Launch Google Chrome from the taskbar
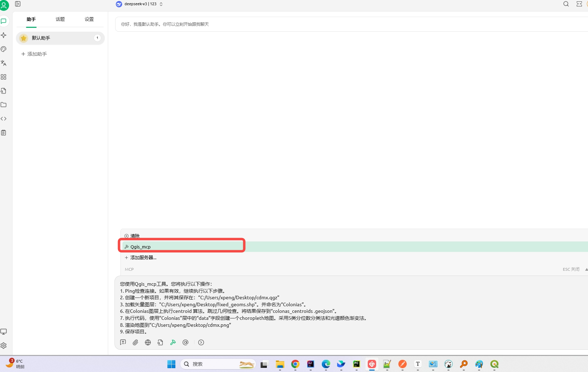Viewport: 588px width, 372px height. tap(295, 364)
